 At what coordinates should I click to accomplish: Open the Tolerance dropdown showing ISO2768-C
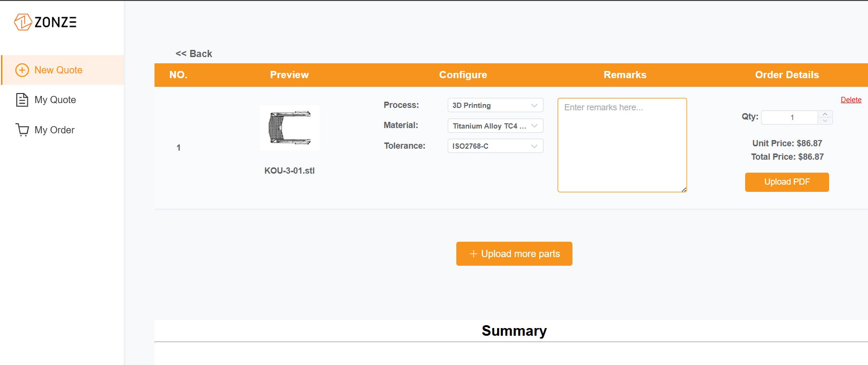(495, 146)
